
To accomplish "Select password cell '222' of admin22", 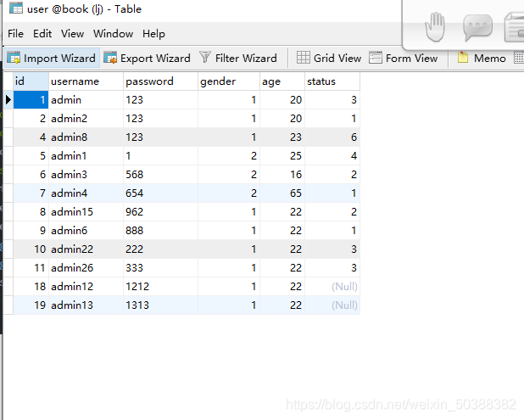I will [161, 249].
